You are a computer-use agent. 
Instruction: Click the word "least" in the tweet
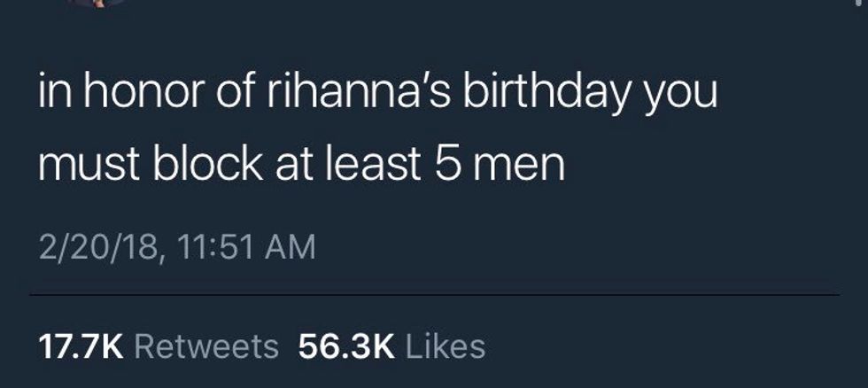coord(376,166)
